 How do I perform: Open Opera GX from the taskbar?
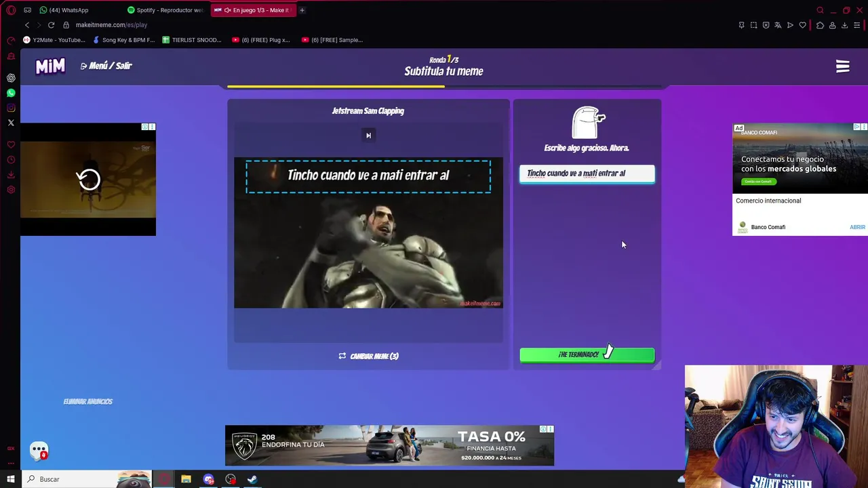point(164,479)
